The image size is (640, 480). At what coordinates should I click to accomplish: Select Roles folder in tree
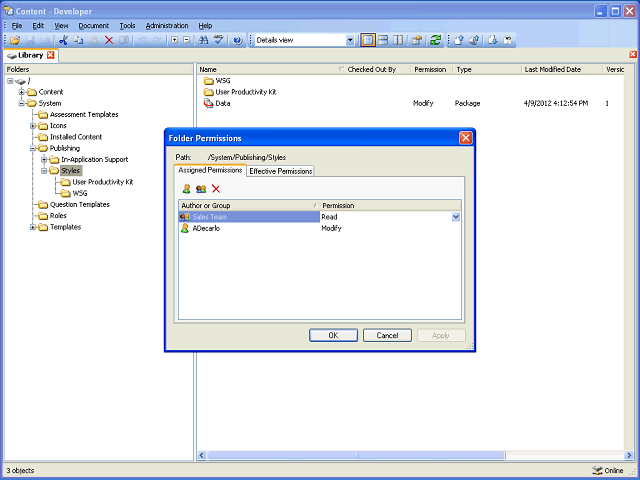tap(58, 216)
